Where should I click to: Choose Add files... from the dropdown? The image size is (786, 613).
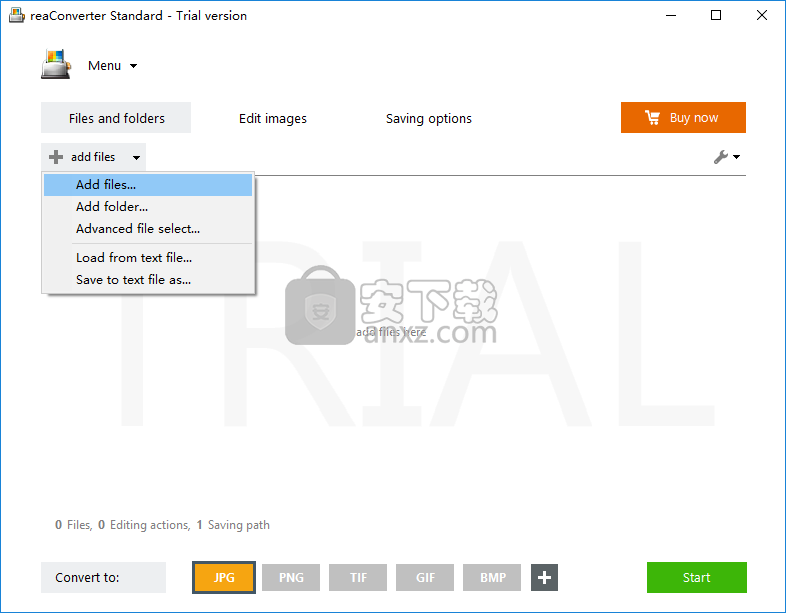(x=148, y=185)
